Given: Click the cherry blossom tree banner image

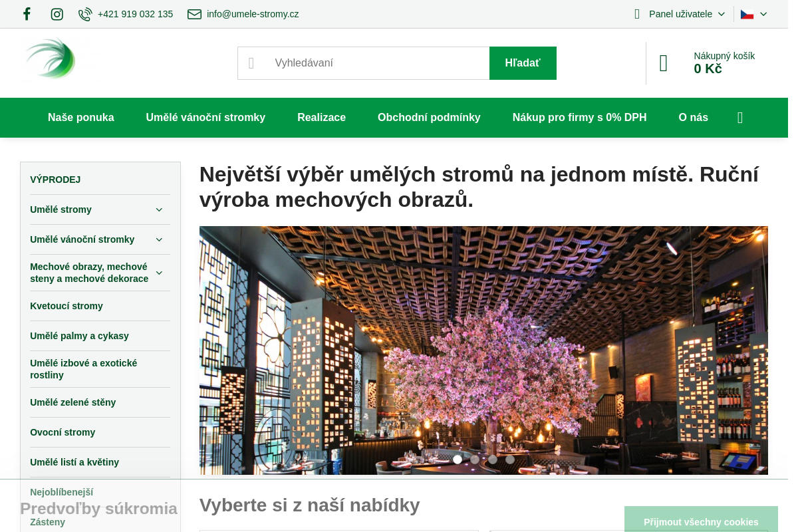Looking at the screenshot, I should click(483, 350).
